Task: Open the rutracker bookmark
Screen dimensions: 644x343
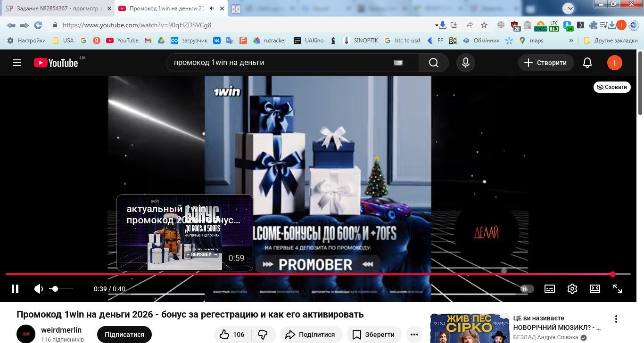Action: pyautogui.click(x=270, y=41)
